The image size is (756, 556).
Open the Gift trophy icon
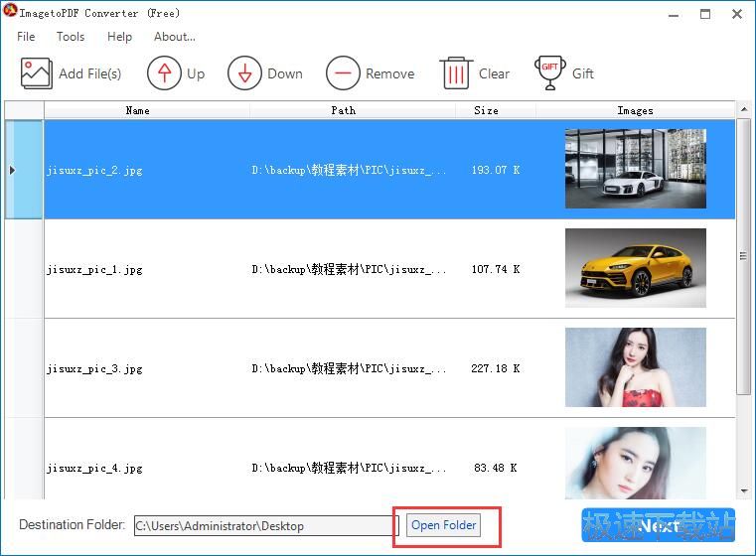[x=550, y=73]
